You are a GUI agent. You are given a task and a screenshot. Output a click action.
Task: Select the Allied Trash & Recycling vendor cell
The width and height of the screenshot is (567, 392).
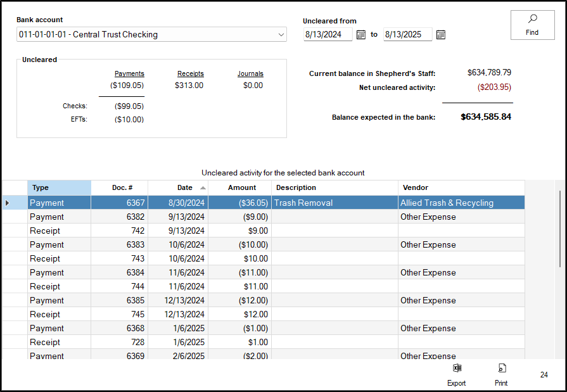(x=461, y=203)
